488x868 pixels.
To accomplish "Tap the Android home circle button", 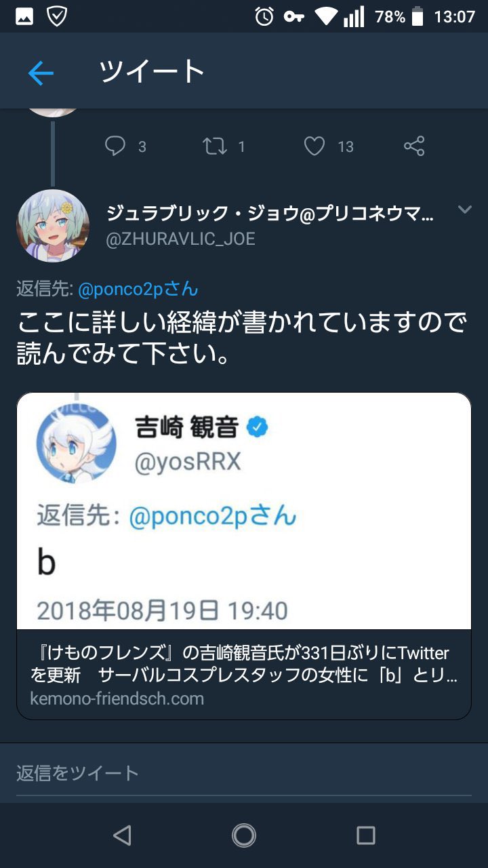I will coord(244,835).
